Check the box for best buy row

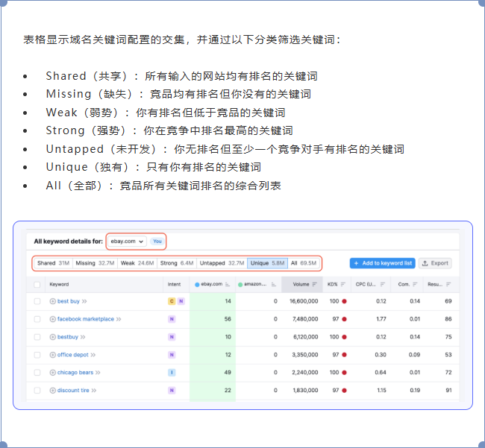coord(37,301)
